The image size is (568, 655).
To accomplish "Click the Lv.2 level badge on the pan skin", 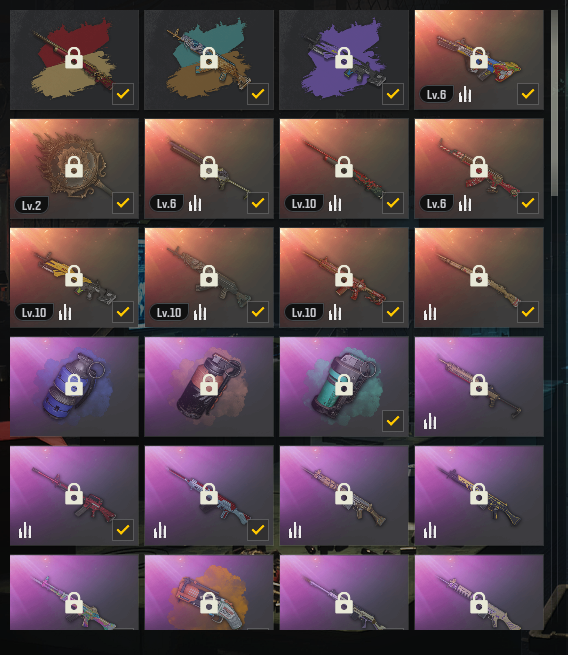I will tap(31, 205).
